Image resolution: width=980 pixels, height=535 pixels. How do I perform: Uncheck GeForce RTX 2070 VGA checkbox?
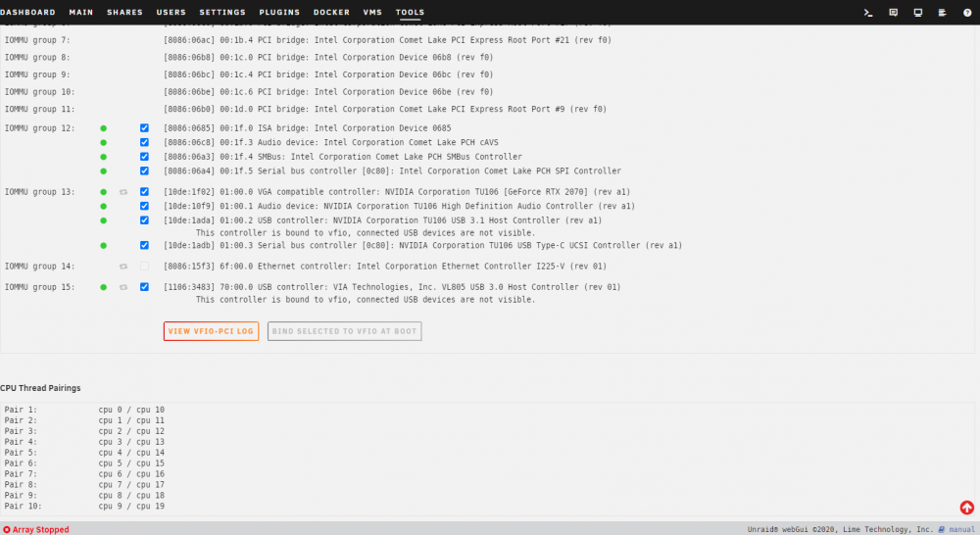[144, 192]
